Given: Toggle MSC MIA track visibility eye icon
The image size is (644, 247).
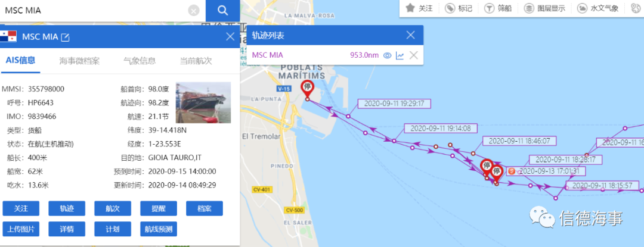Looking at the screenshot, I should (x=387, y=55).
